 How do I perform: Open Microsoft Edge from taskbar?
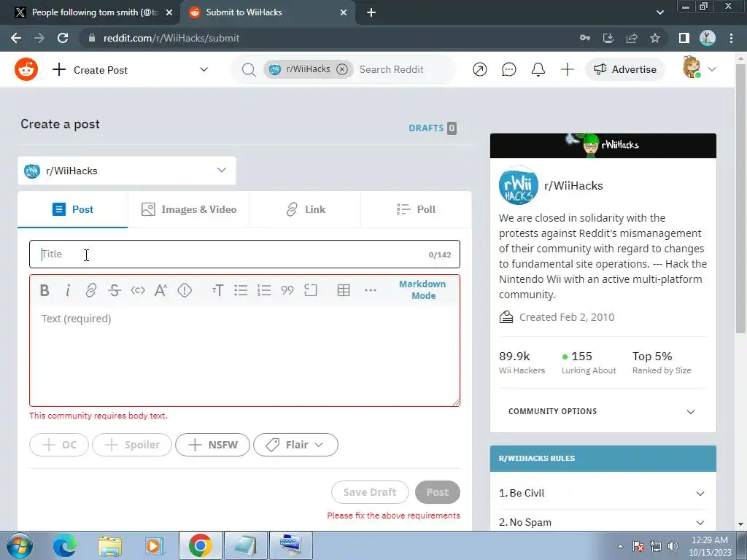tap(65, 545)
